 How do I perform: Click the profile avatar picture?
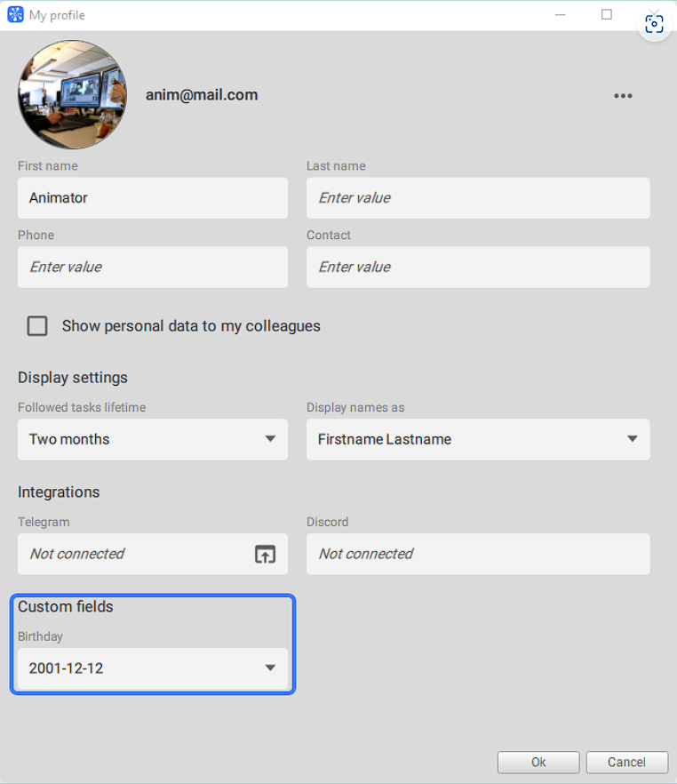[73, 94]
